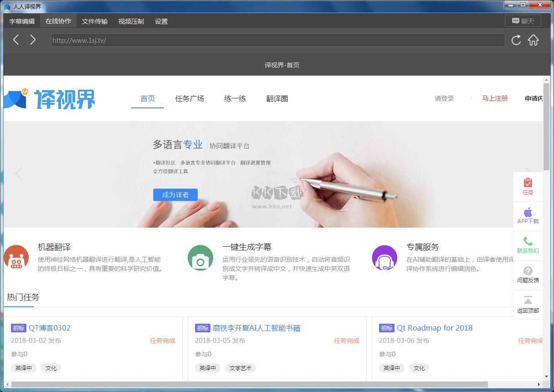
Task: Open the 聊天 chat panel at top right
Action: [x=523, y=20]
